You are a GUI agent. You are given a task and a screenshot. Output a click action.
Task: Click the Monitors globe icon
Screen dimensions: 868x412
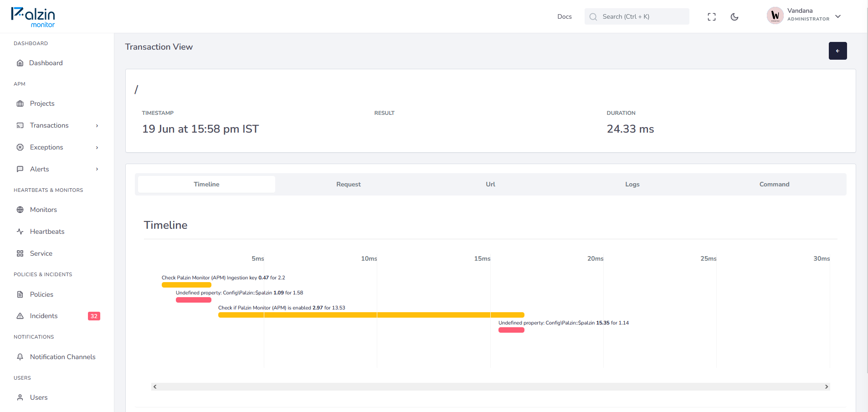click(20, 210)
